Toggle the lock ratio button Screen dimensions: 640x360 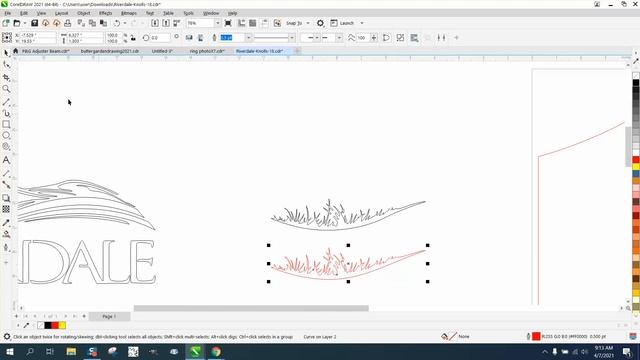[133, 38]
